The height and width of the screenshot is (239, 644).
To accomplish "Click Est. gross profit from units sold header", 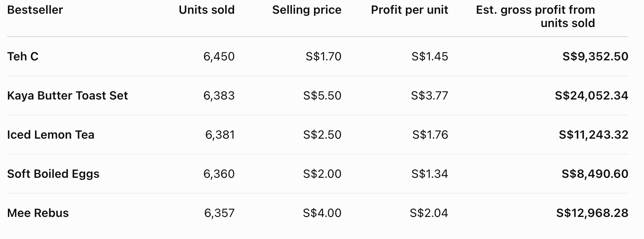I will (536, 16).
